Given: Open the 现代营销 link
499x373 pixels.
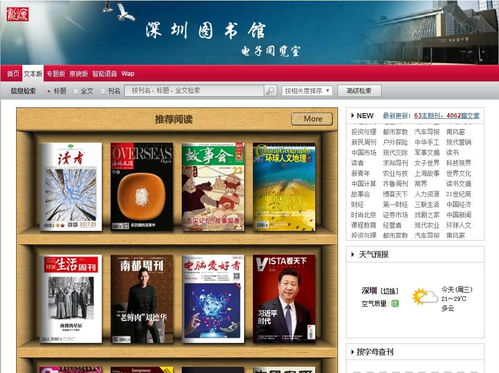Looking at the screenshot, I should pos(459,142).
